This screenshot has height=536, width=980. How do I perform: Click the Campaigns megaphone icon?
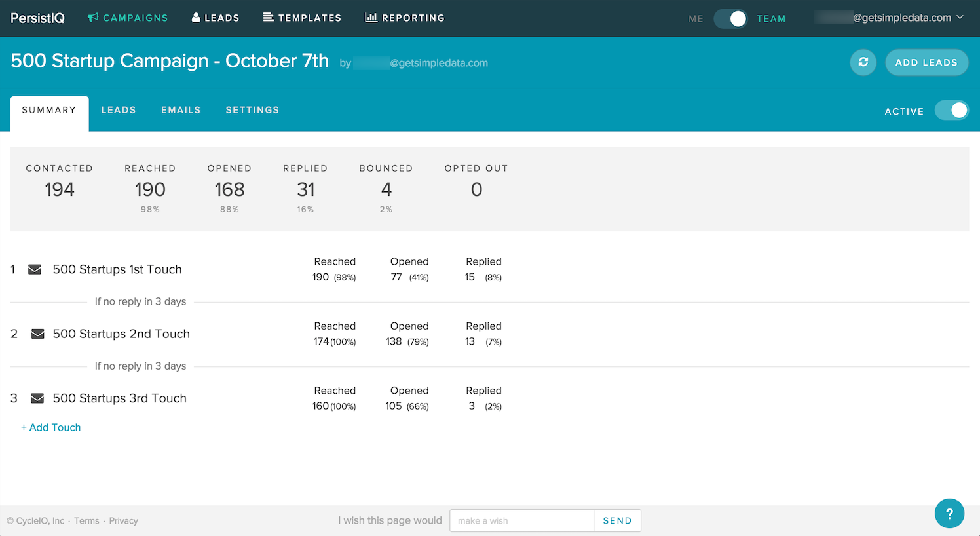click(x=93, y=18)
